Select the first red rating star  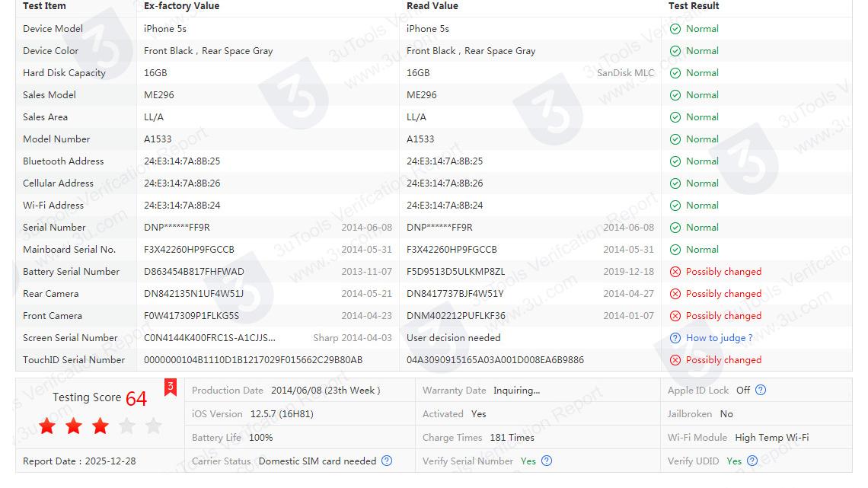[47, 426]
